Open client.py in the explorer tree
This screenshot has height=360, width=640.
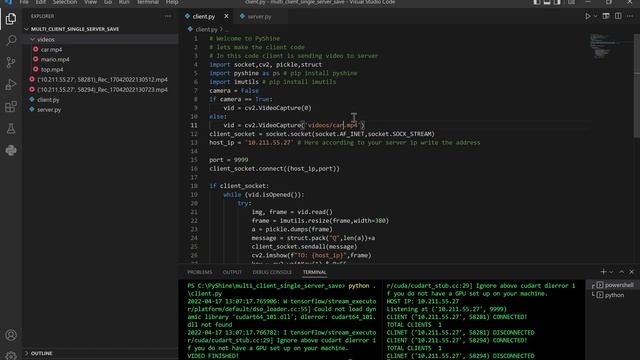tap(48, 100)
